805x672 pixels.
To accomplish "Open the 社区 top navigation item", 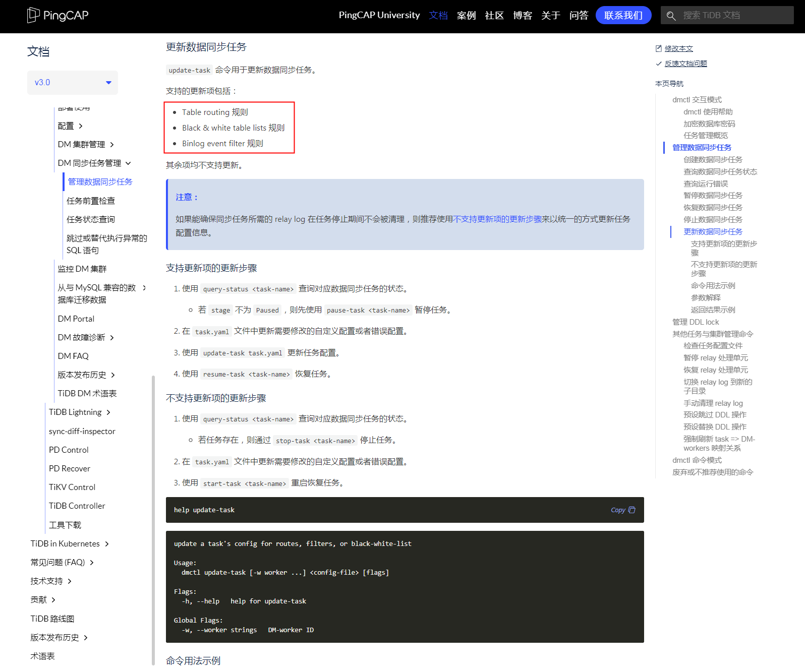I will 494,16.
